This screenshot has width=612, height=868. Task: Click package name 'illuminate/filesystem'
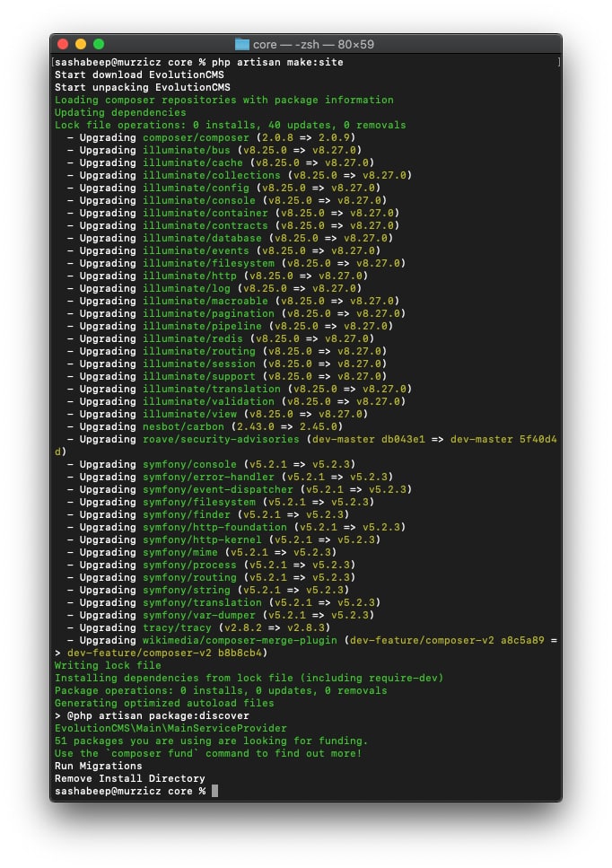[208, 264]
